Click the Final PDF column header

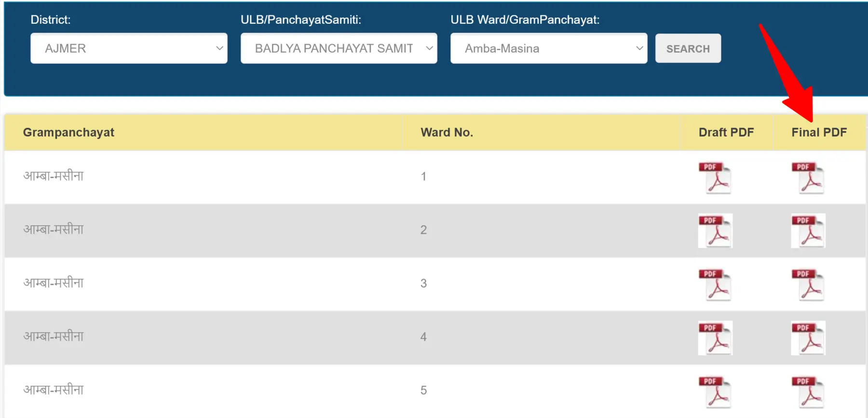tap(819, 132)
